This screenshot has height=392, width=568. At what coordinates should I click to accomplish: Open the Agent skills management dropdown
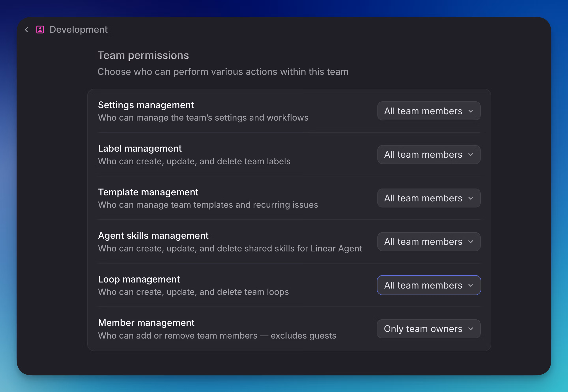tap(429, 242)
